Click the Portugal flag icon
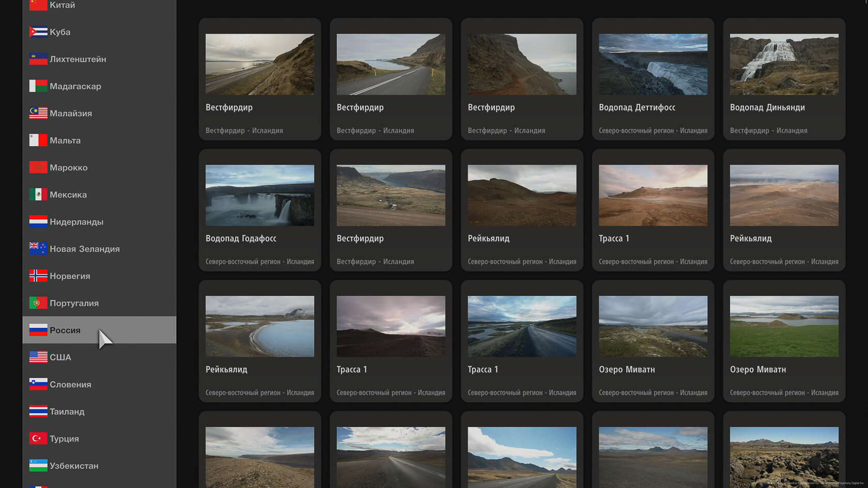The width and height of the screenshot is (868, 488). coord(38,303)
